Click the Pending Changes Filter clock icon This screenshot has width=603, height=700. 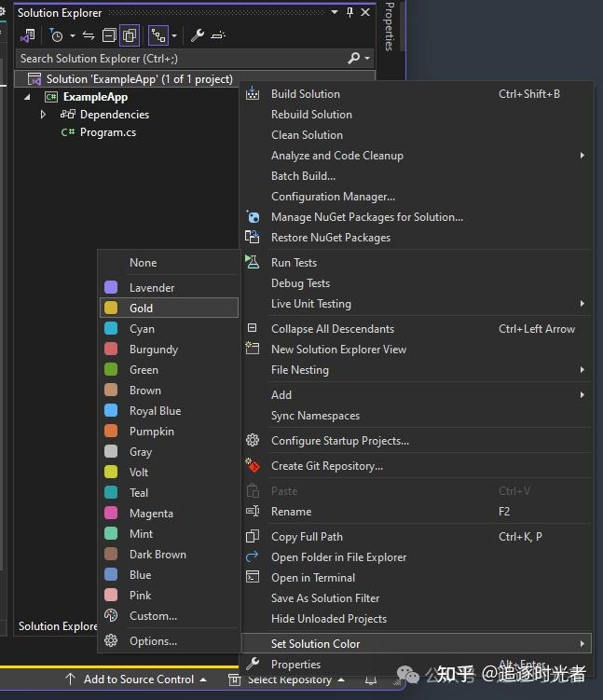tap(57, 35)
